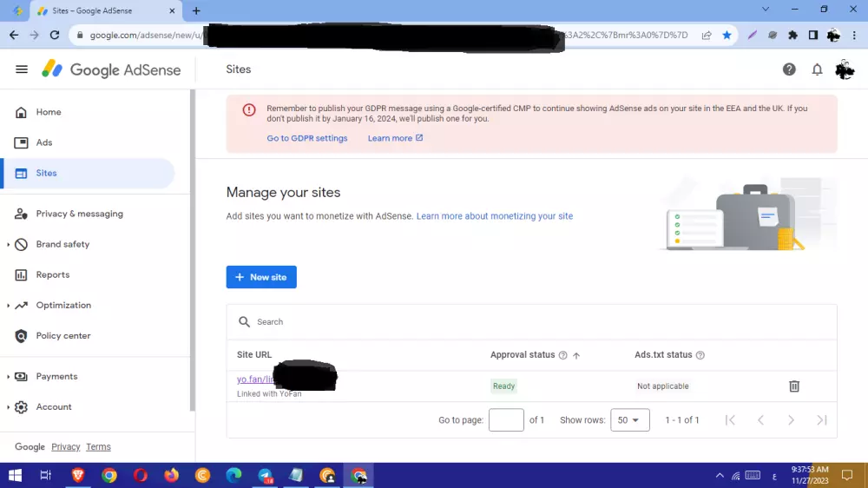Open Approval status help icon
868x488 pixels.
563,355
